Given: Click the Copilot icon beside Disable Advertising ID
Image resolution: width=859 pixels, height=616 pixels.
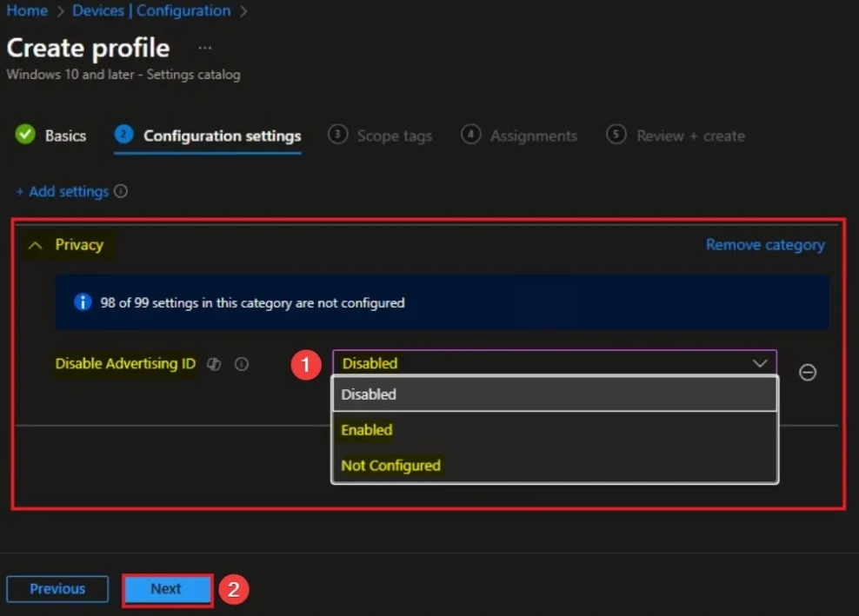Looking at the screenshot, I should [214, 364].
